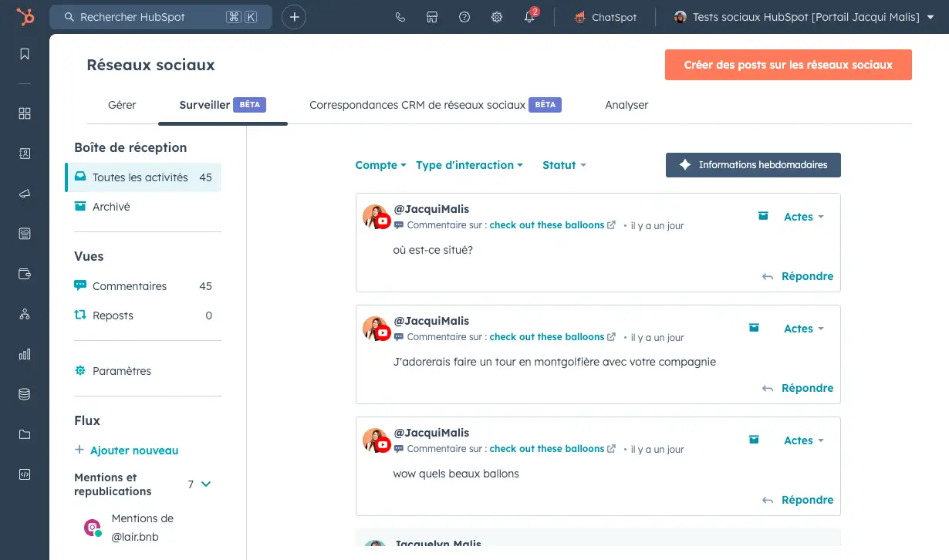Click the plus quick-create button
The height and width of the screenshot is (560, 949).
coord(294,17)
